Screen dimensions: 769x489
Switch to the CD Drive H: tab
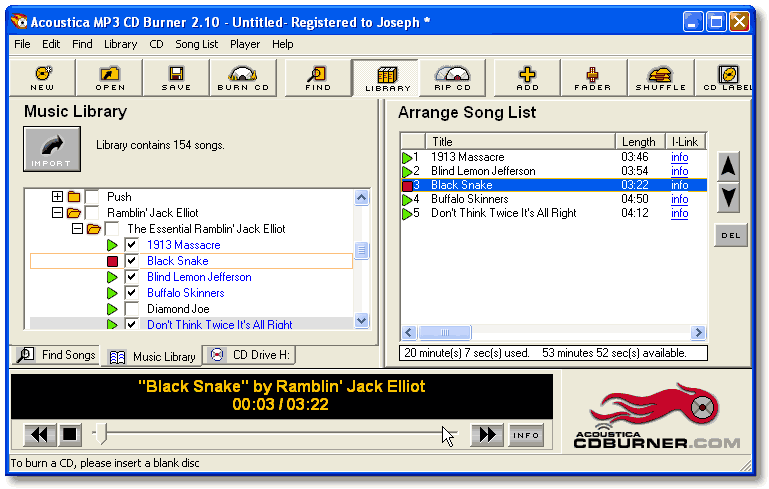(x=249, y=355)
